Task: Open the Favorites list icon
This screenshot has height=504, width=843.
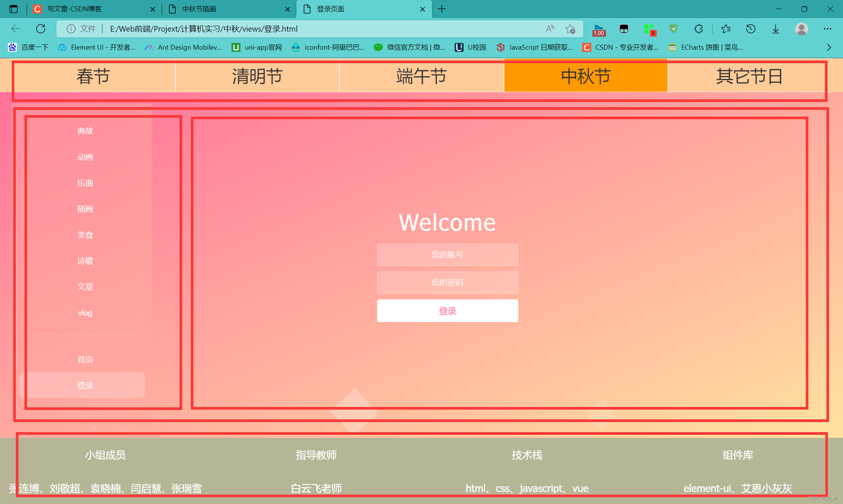Action: point(726,29)
